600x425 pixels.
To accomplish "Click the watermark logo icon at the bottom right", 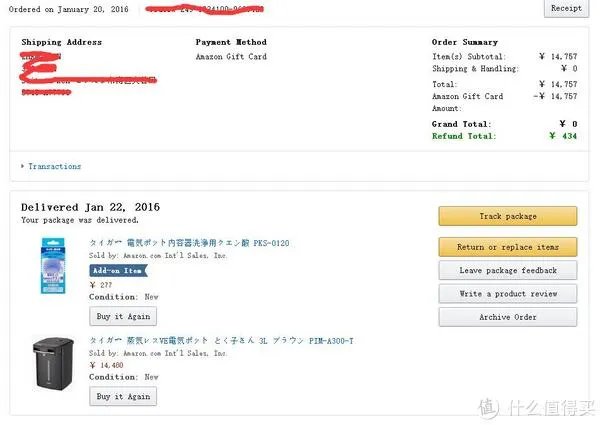I will coord(487,408).
